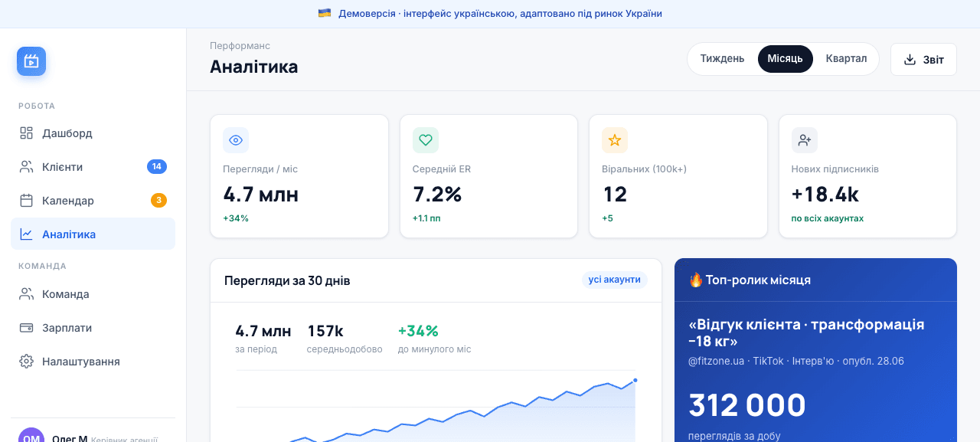Click the Зарплати card icon

click(x=27, y=328)
